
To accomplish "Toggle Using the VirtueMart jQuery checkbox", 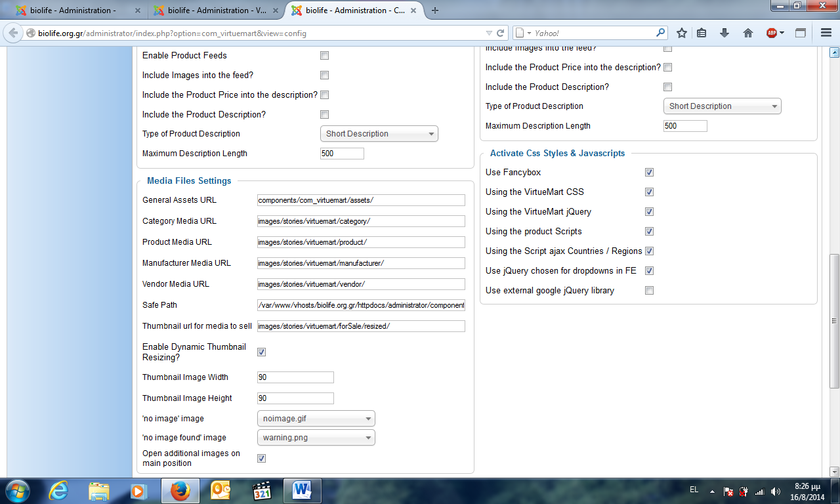I will point(649,212).
